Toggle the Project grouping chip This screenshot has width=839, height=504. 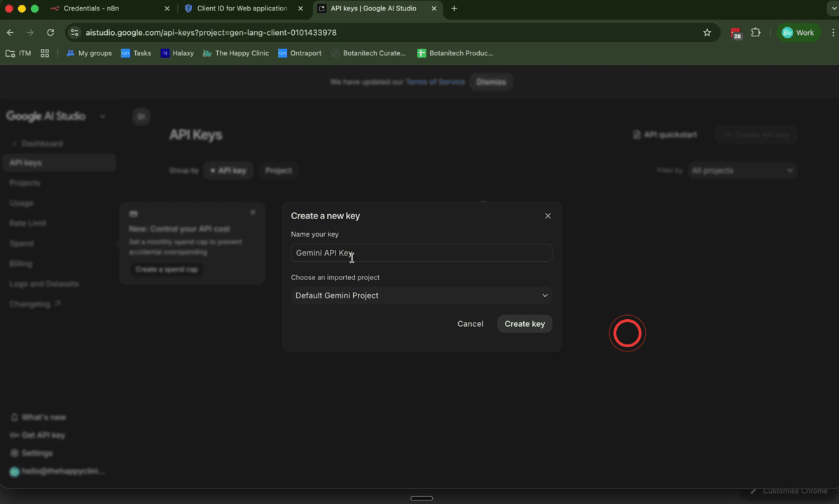pyautogui.click(x=278, y=170)
